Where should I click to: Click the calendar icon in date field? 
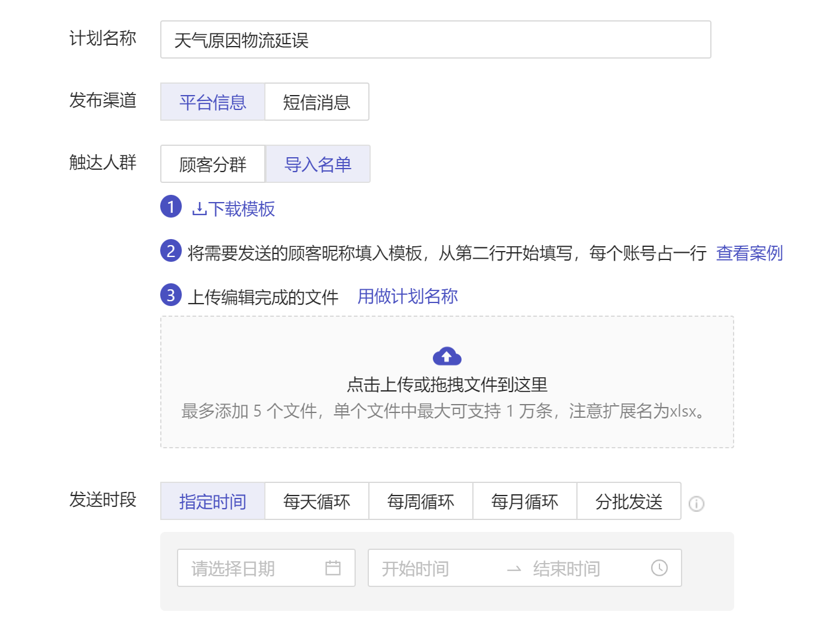click(333, 568)
